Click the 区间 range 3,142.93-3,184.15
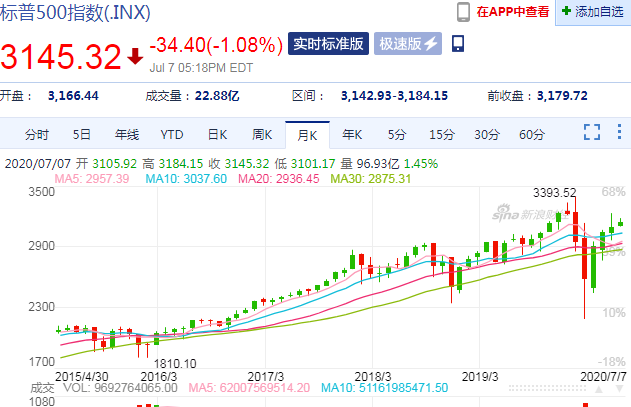This screenshot has width=631, height=407. pyautogui.click(x=394, y=96)
